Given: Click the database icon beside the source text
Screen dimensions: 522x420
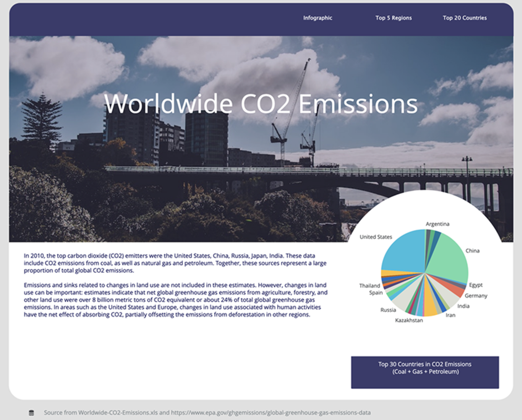Looking at the screenshot, I should point(31,413).
